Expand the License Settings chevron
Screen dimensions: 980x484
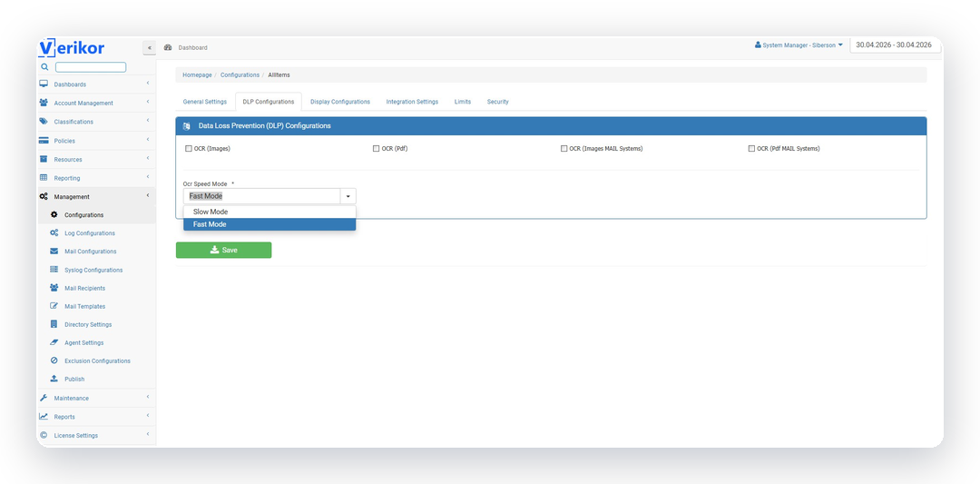(148, 435)
